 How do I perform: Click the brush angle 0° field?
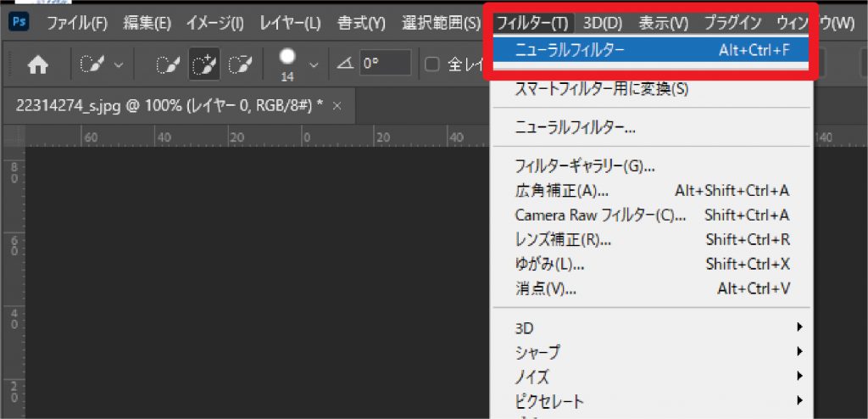click(386, 64)
